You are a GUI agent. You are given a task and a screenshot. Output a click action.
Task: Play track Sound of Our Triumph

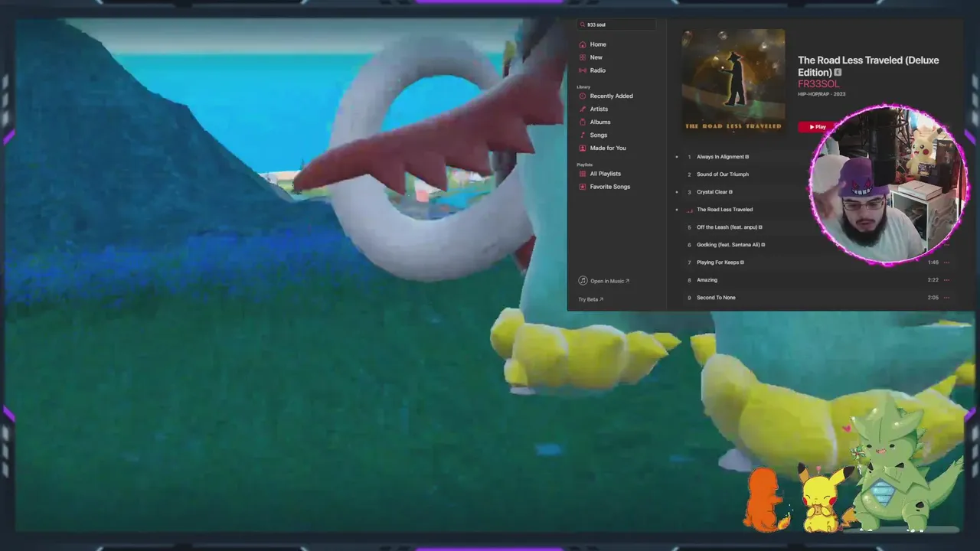pos(723,174)
